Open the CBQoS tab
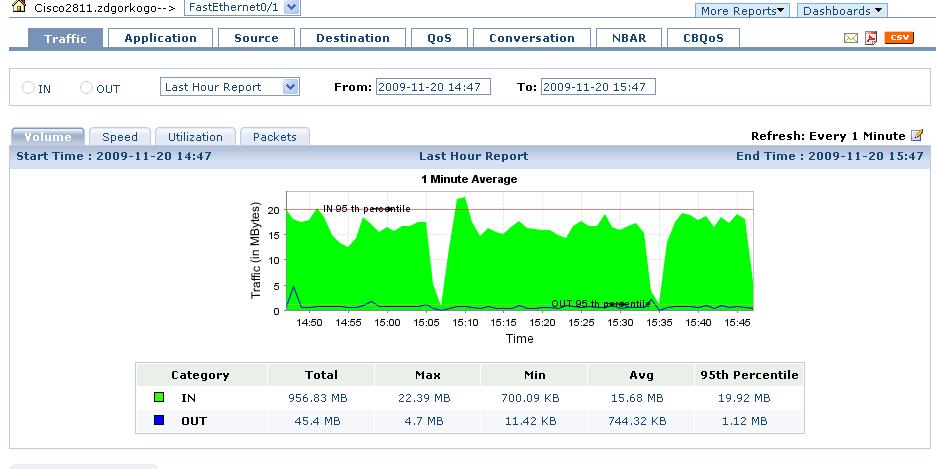936x469 pixels. [x=703, y=38]
